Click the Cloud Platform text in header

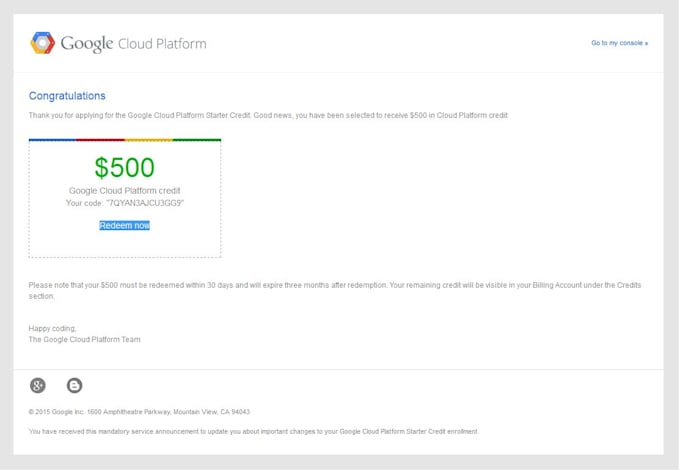coord(162,44)
